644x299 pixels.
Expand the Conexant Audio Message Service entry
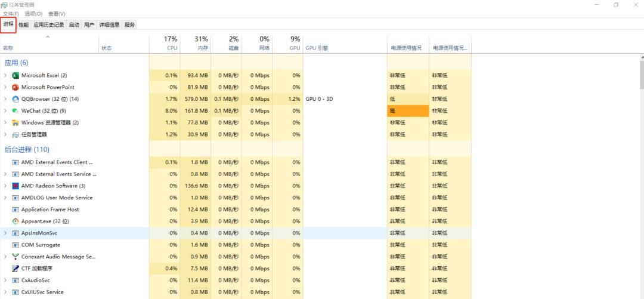[x=5, y=257]
